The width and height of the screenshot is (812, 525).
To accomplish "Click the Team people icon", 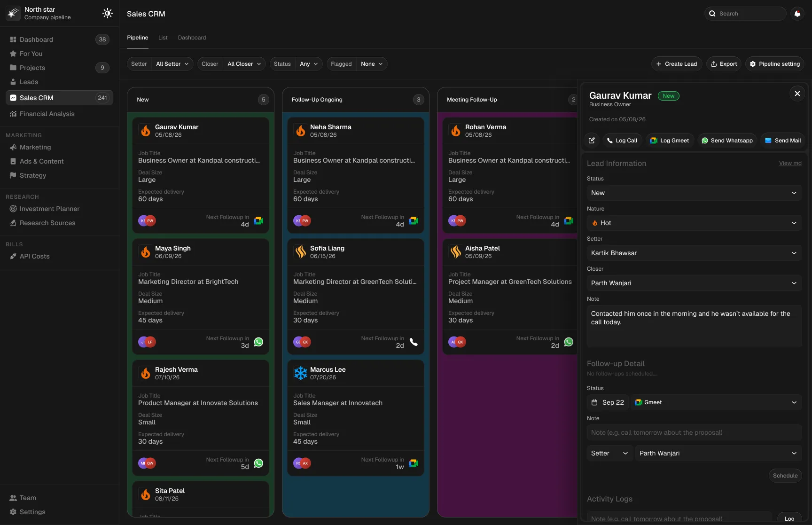I will [13, 498].
